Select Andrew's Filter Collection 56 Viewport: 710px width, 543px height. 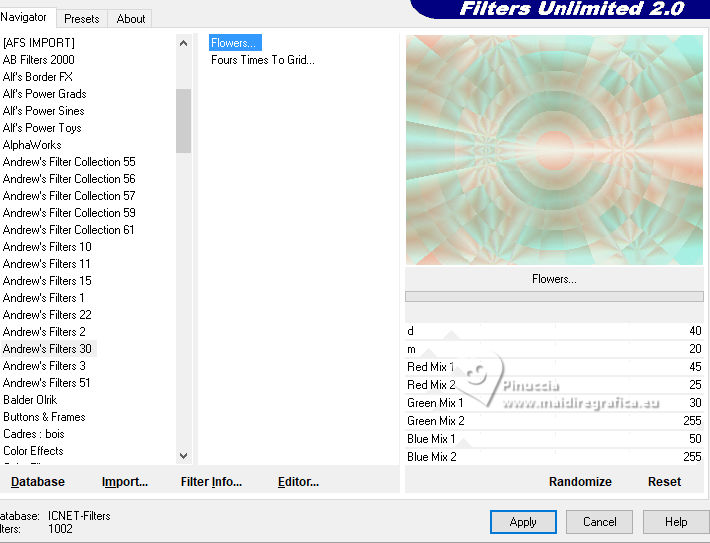pyautogui.click(x=69, y=179)
